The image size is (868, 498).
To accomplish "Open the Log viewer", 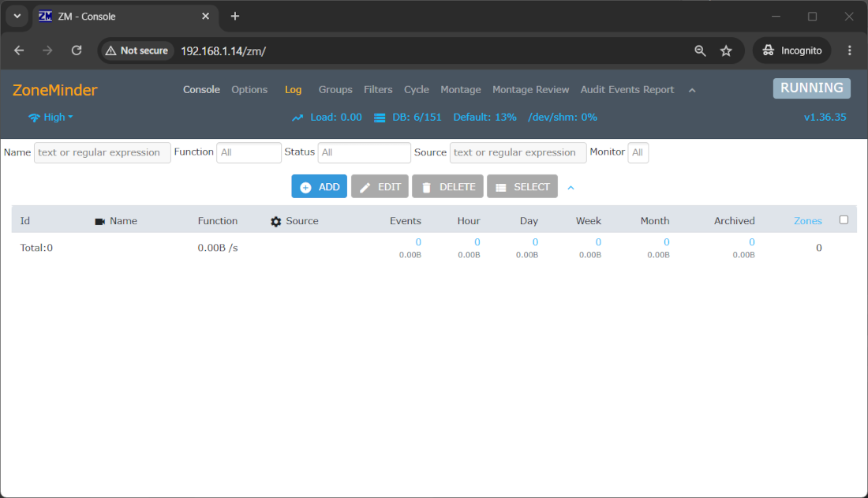I will [293, 90].
